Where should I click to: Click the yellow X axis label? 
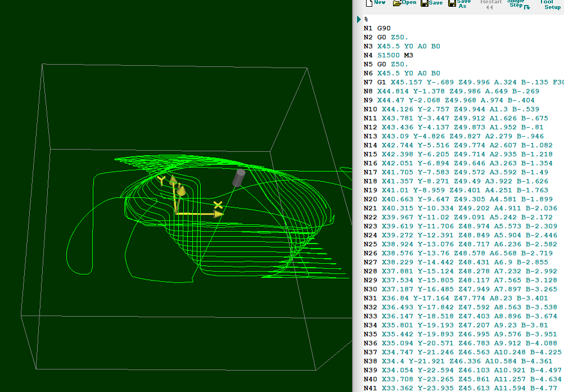point(218,205)
